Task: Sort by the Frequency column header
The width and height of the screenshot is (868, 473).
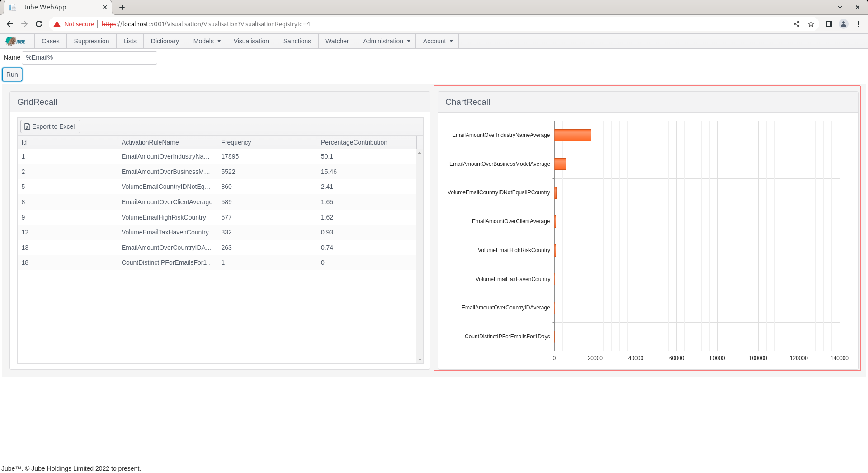Action: tap(267, 142)
